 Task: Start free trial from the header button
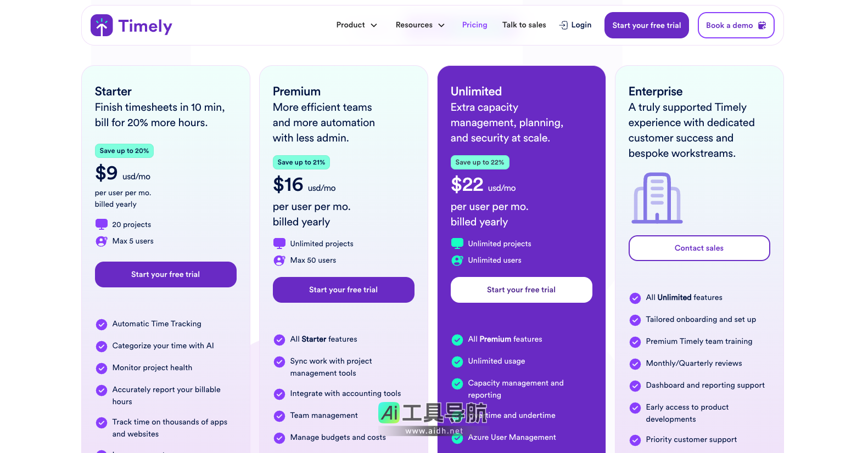646,25
